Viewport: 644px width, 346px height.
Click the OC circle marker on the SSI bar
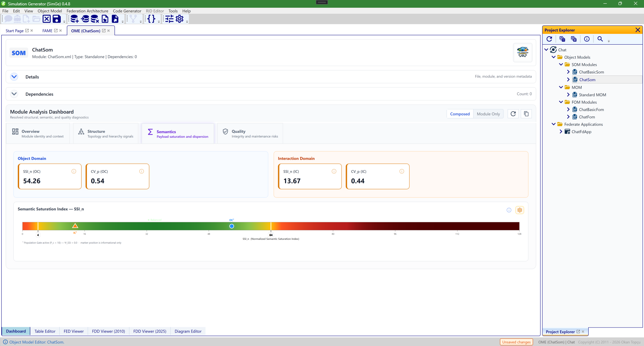pyautogui.click(x=231, y=226)
